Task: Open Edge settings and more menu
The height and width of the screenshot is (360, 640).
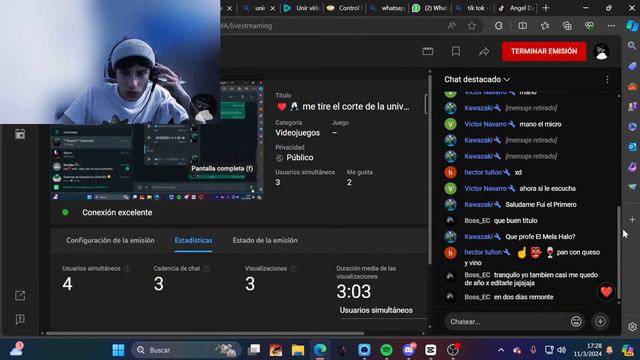Action: pyautogui.click(x=611, y=26)
